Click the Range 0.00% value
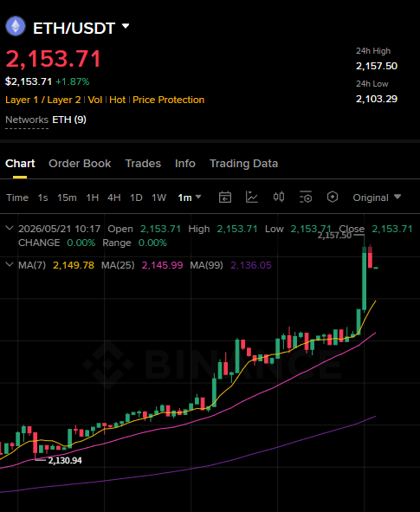 152,243
